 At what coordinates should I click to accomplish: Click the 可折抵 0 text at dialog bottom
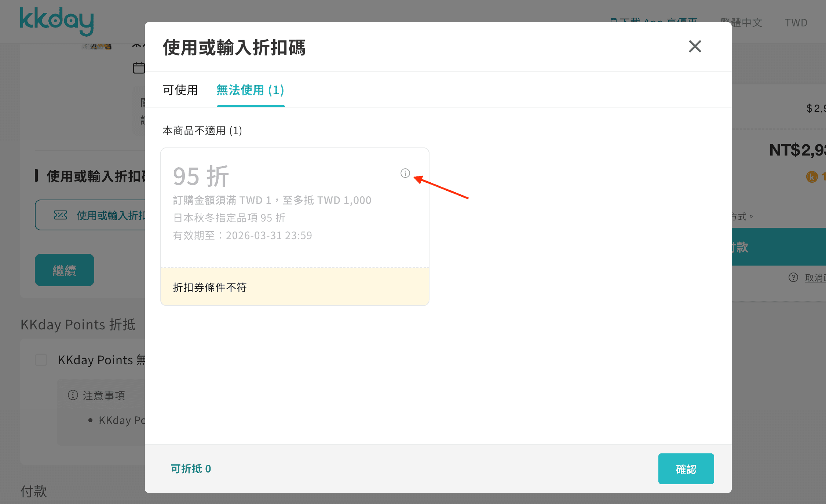pos(190,468)
